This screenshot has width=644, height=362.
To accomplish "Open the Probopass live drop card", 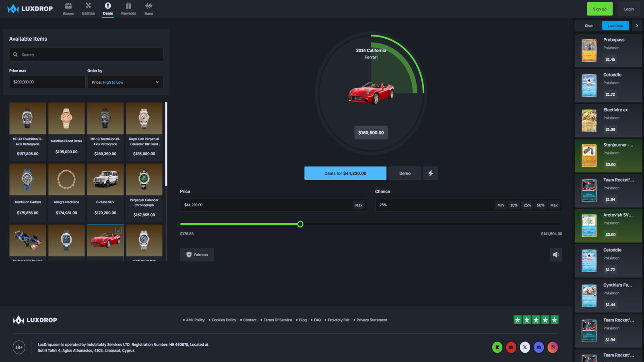I will point(608,50).
